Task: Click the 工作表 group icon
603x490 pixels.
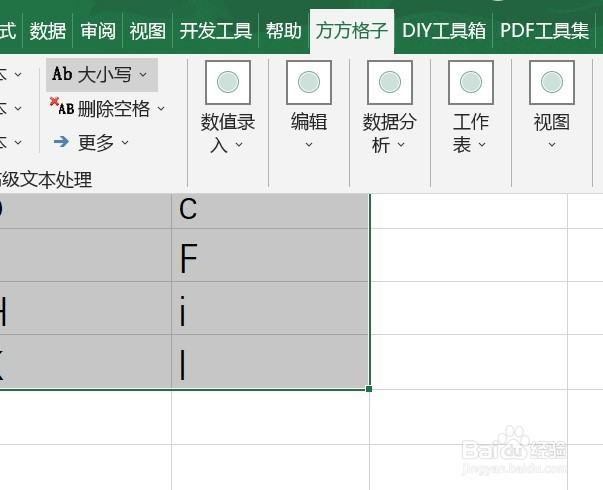Action: pyautogui.click(x=471, y=82)
